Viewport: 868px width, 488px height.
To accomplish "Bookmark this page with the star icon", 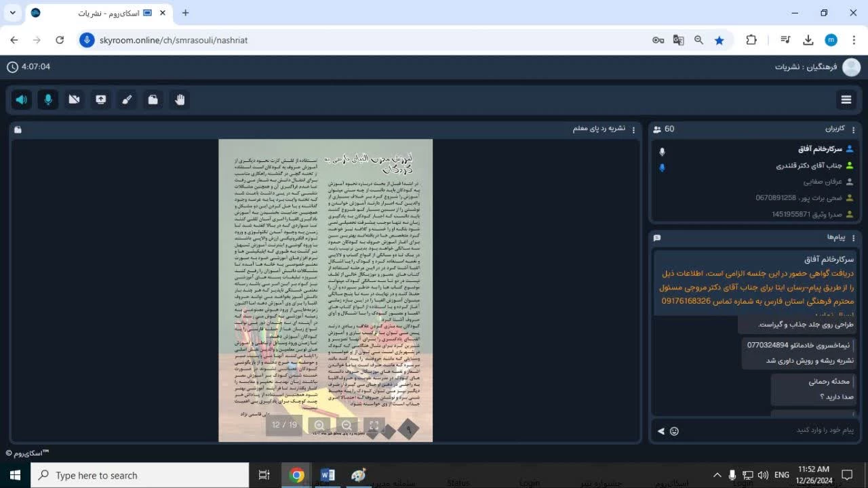I will click(x=719, y=40).
